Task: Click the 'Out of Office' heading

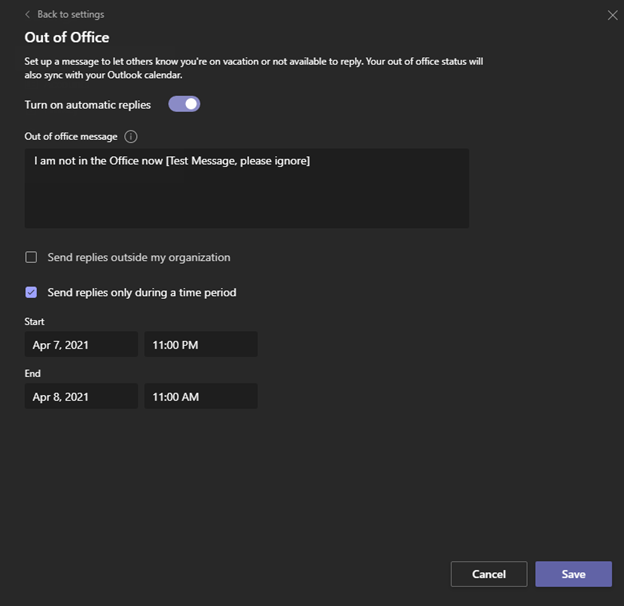Action: click(x=67, y=38)
